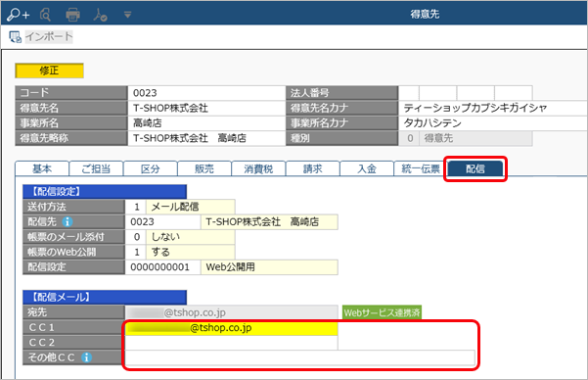
Task: Click the 事業所名カナ field タカハシテン
Action: click(493, 122)
